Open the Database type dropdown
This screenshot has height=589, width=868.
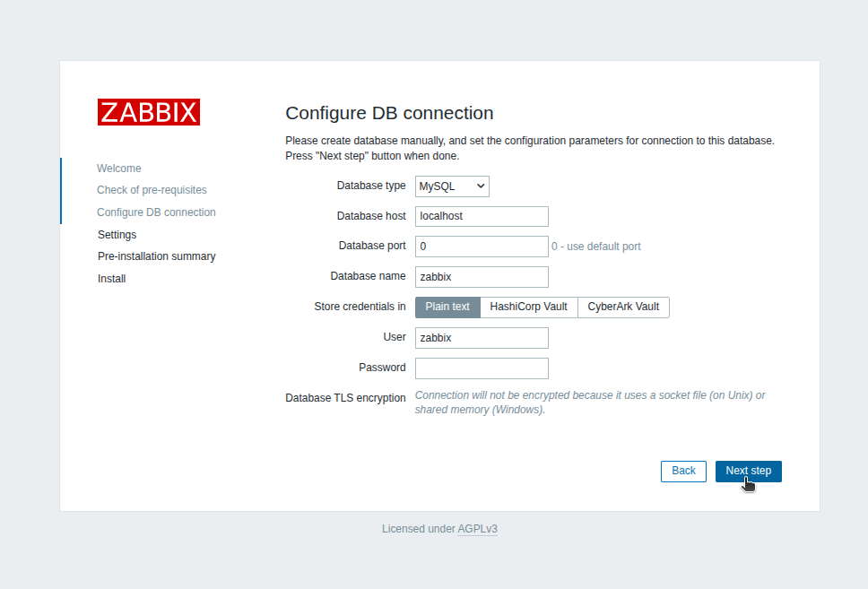point(452,186)
